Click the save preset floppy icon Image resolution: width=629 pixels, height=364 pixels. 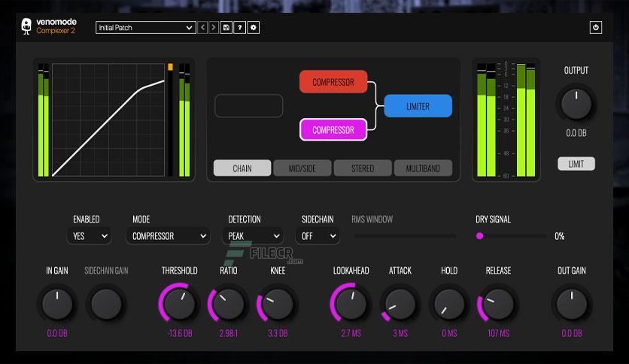tap(226, 28)
